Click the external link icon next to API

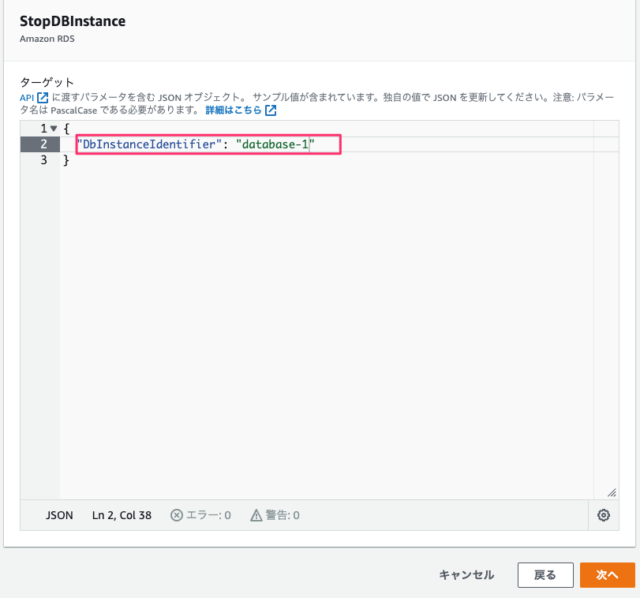click(x=42, y=98)
